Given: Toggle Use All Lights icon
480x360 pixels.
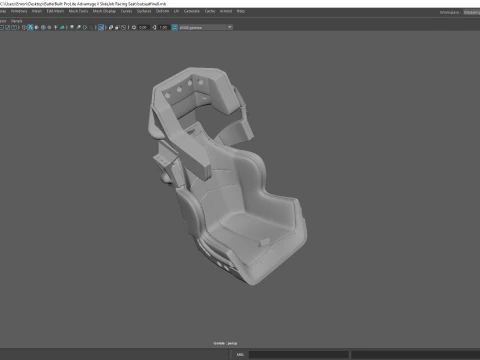Looking at the screenshot, I should (x=56, y=27).
